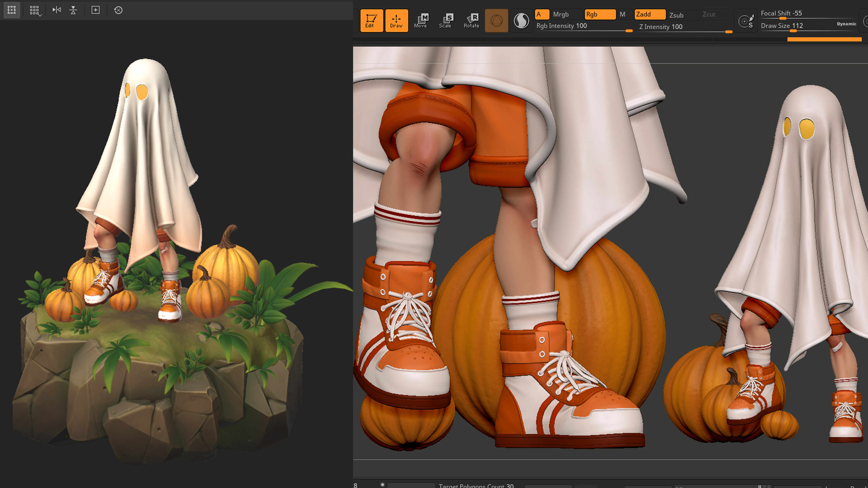Activate the Move transform tool
This screenshot has width=868, height=488.
point(421,21)
